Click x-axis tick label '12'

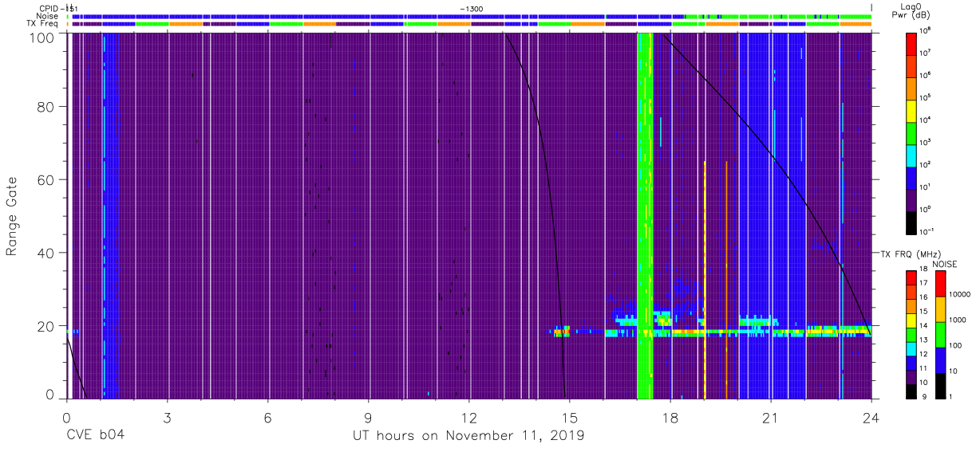click(468, 417)
